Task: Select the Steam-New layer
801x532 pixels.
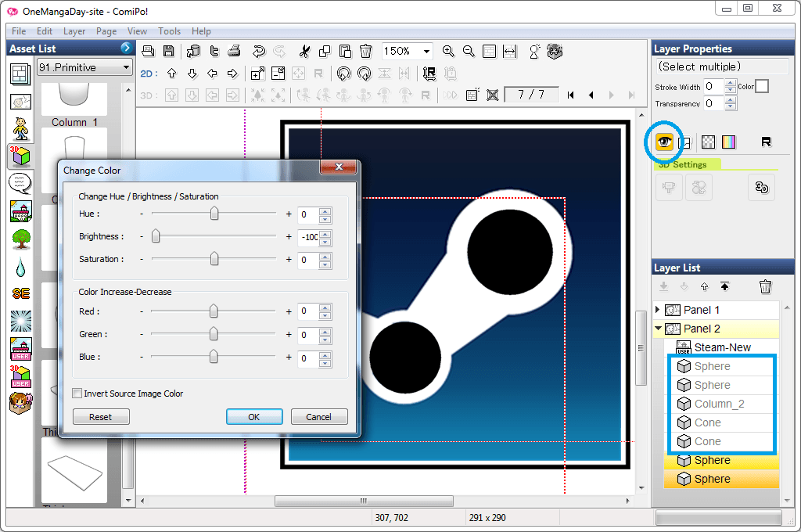Action: [722, 347]
